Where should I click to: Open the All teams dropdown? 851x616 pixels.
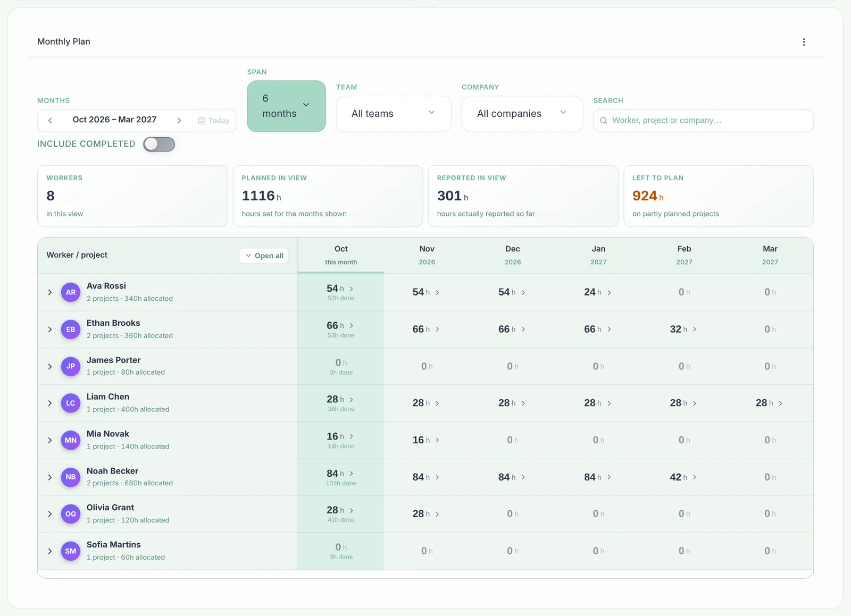pos(394,114)
